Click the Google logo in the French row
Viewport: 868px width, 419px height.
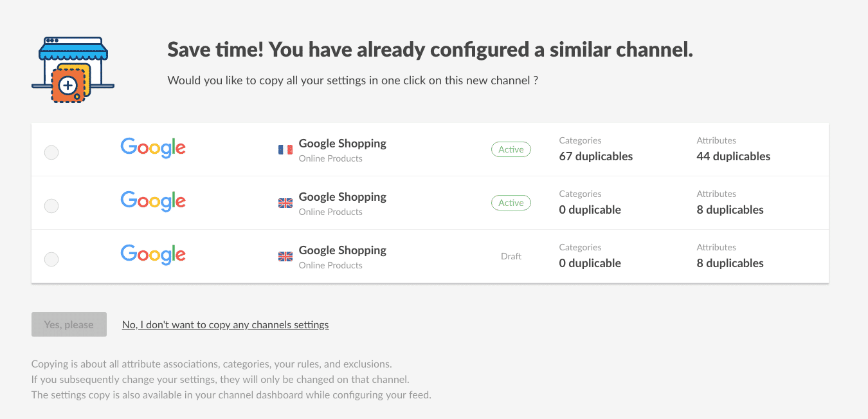pos(153,148)
